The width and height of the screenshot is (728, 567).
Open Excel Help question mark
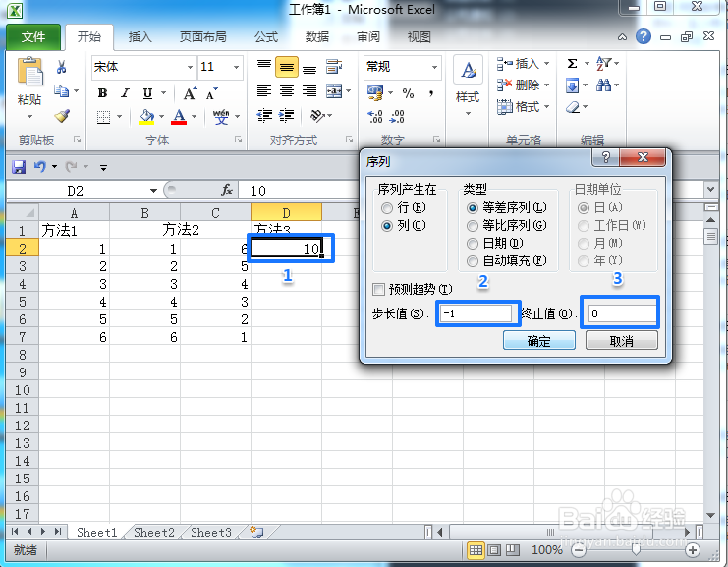pyautogui.click(x=644, y=36)
